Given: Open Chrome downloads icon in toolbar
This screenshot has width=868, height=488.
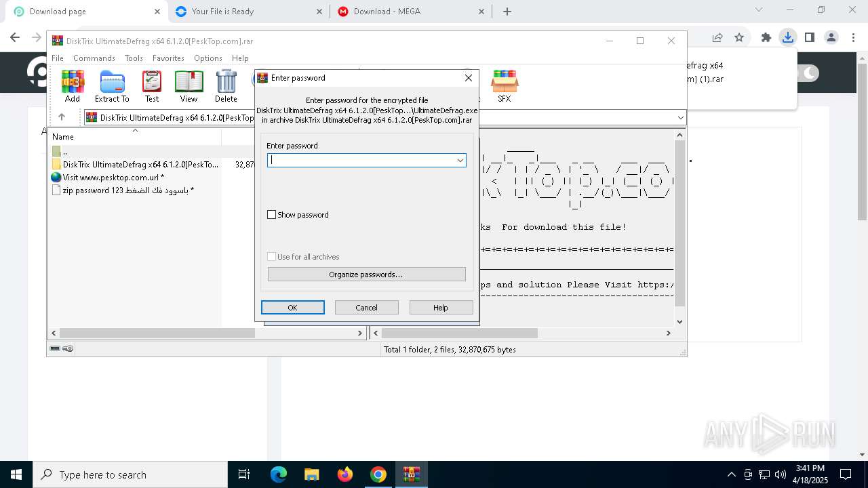Looking at the screenshot, I should pyautogui.click(x=787, y=37).
